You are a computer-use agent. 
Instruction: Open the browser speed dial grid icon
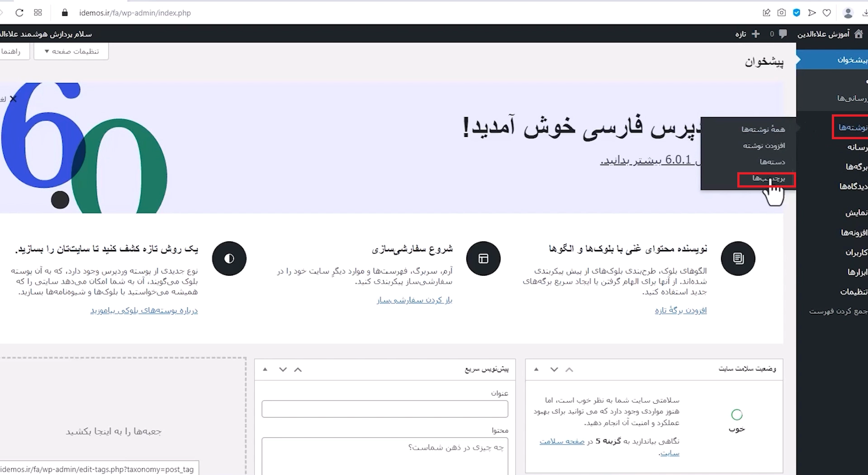38,13
